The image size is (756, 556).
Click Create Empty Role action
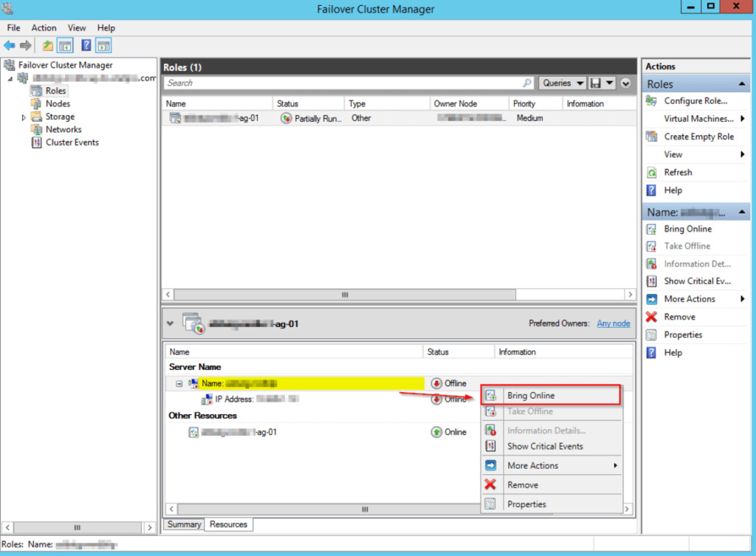[698, 137]
